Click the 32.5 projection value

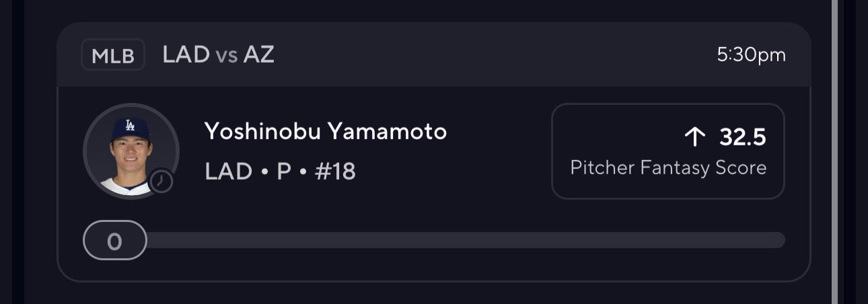(743, 137)
